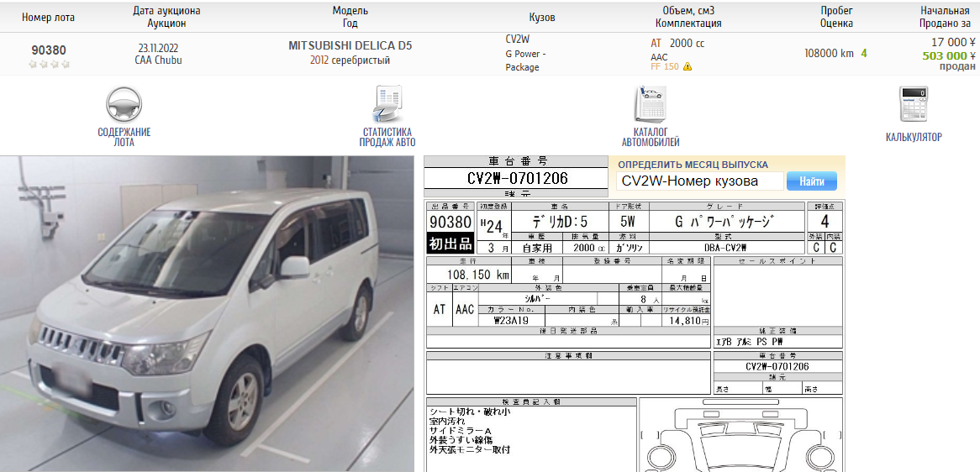
Task: Click the warning triangle next to FF 150
Action: (x=688, y=67)
